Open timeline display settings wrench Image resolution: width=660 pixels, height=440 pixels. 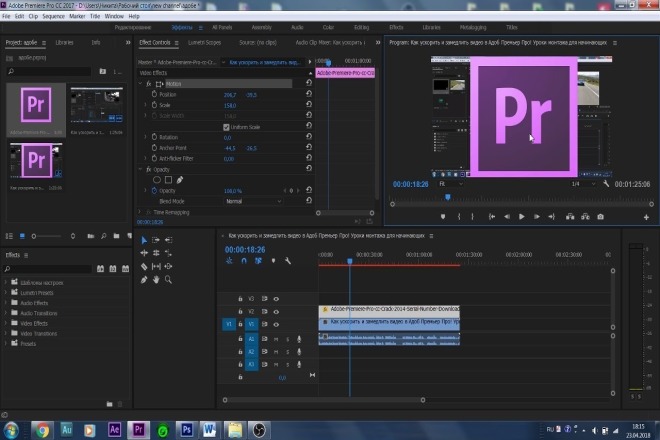click(x=287, y=261)
